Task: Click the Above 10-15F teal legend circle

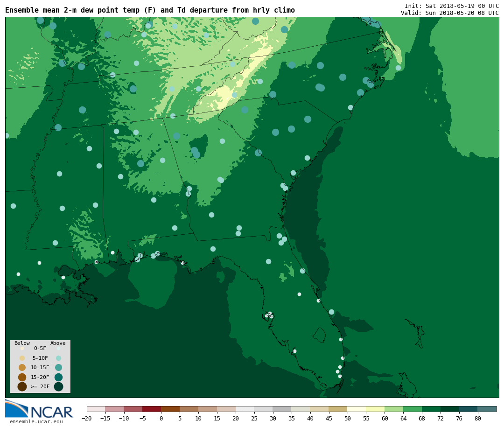Action: point(58,367)
